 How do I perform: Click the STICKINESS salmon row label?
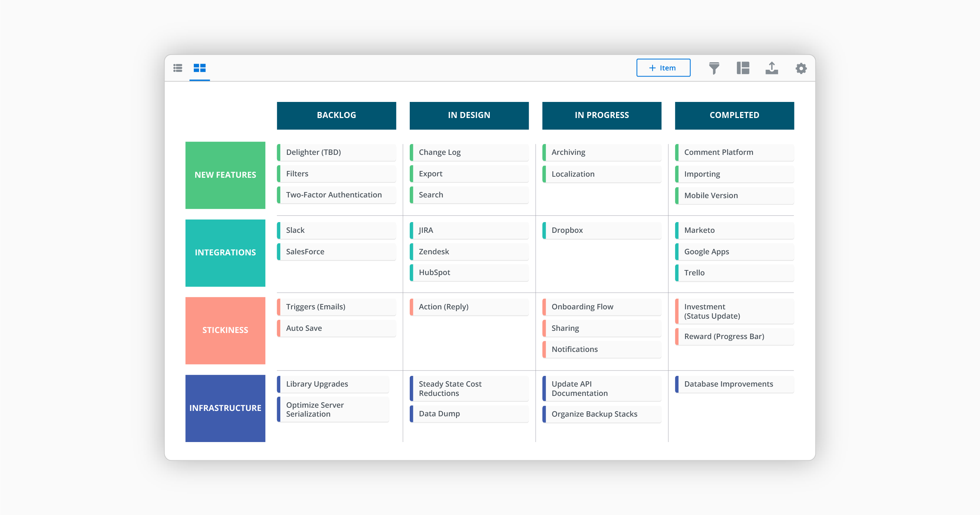click(225, 330)
